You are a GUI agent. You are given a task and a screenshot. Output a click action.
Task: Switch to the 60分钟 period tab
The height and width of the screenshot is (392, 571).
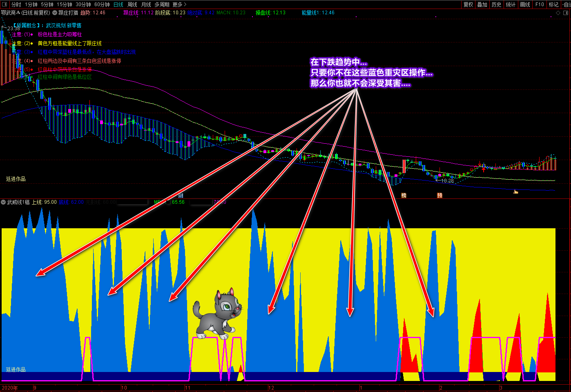(x=102, y=4)
